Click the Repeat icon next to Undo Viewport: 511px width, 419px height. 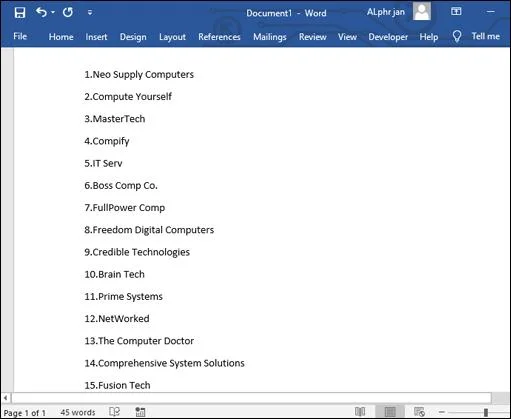[68, 13]
